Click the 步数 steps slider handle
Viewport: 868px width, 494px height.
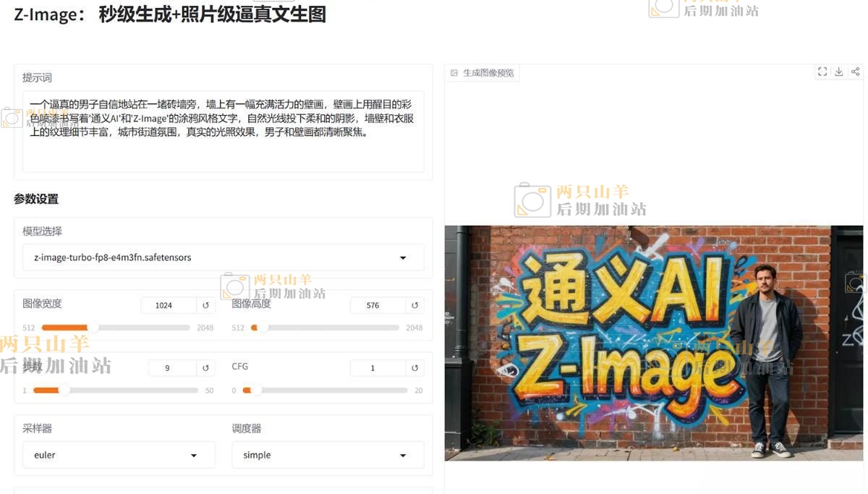(x=64, y=390)
